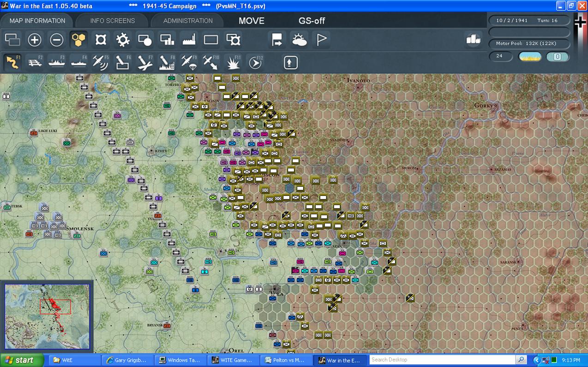Click the Motor Pool 132K (122K) readout
The height and width of the screenshot is (367, 588).
pos(529,43)
